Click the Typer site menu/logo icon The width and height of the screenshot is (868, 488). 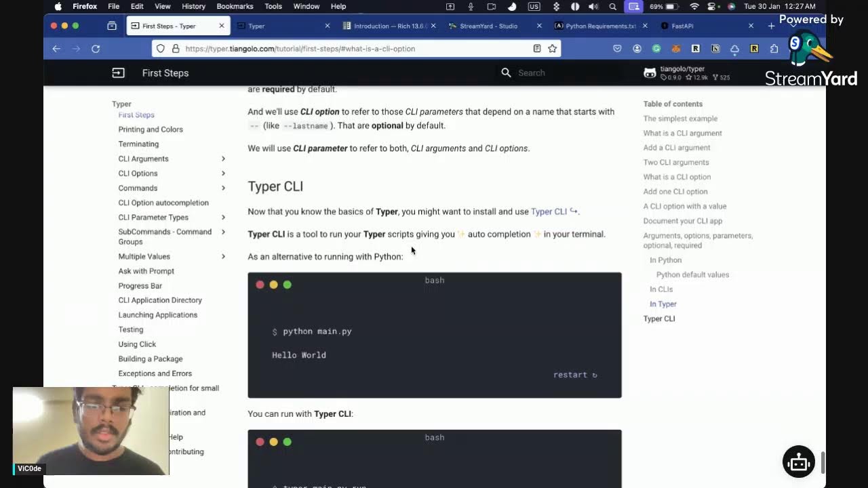coord(118,73)
